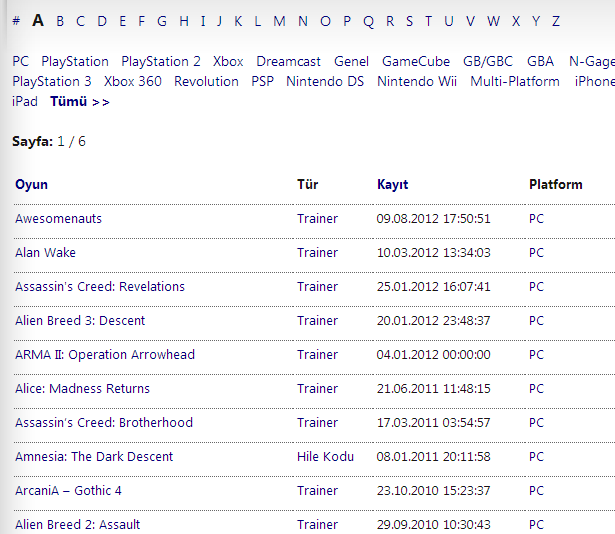The height and width of the screenshot is (534, 615).
Task: Open ARMA II: Operation Arrowhead
Action: [x=105, y=355]
